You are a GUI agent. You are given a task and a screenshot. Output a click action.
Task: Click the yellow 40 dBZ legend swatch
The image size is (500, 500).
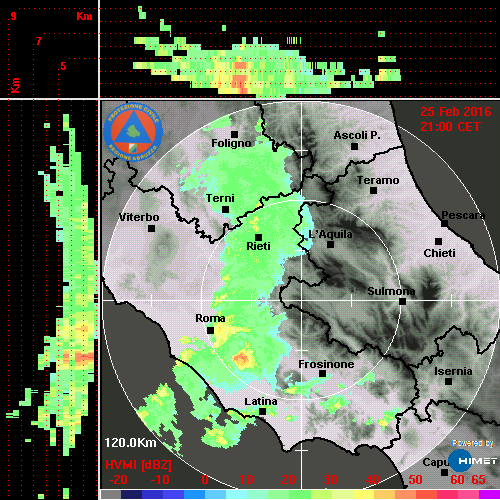(x=363, y=495)
